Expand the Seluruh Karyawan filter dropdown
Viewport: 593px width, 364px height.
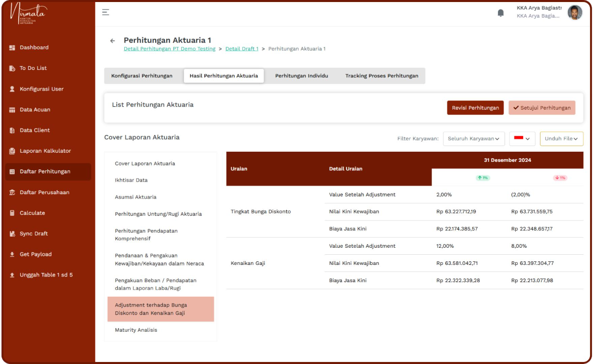474,139
